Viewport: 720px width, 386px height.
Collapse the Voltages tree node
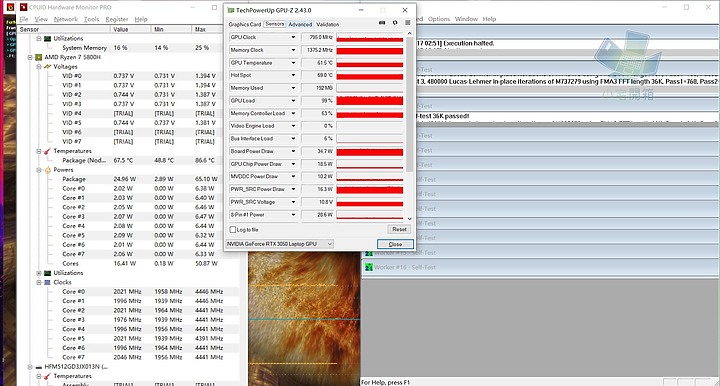[39, 67]
